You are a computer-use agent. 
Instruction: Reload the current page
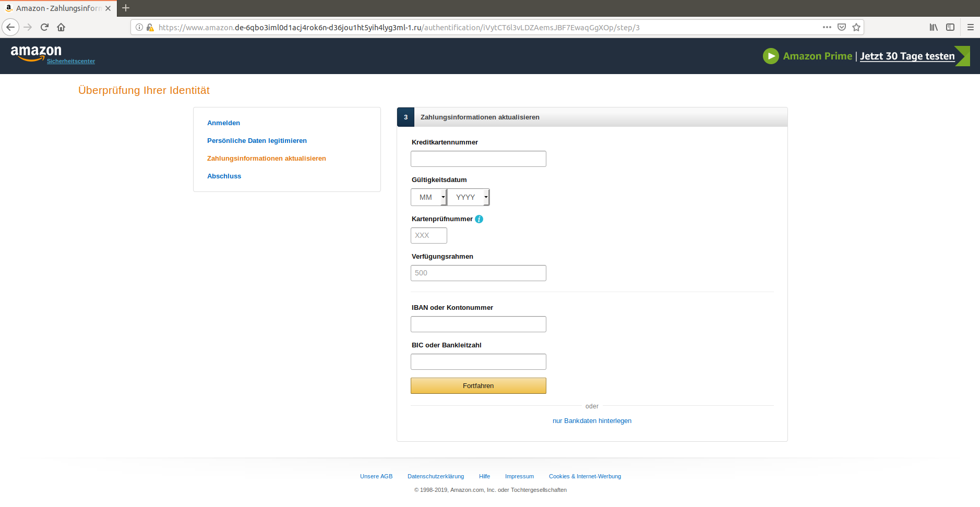[x=44, y=27]
